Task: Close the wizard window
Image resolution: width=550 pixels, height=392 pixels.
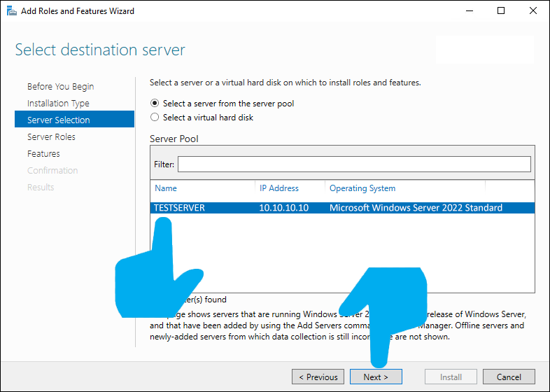Action: [533, 11]
